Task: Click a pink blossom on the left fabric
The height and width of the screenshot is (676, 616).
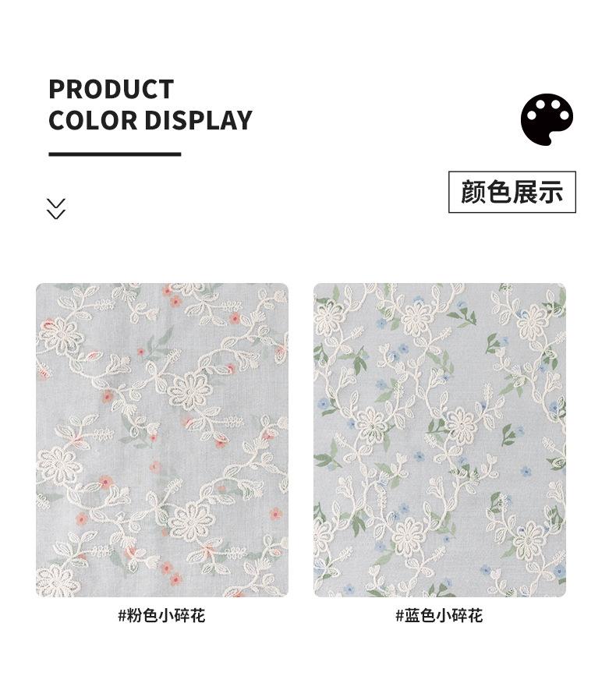Action: (x=235, y=319)
